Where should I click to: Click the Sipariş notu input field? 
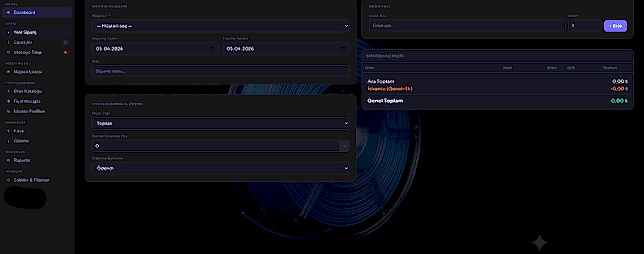pyautogui.click(x=221, y=72)
